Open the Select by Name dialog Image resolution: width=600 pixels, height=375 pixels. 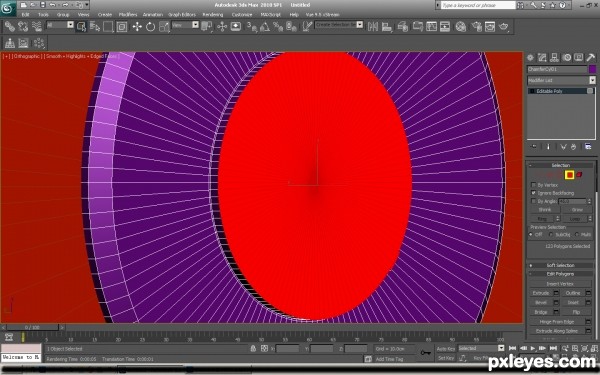95,26
